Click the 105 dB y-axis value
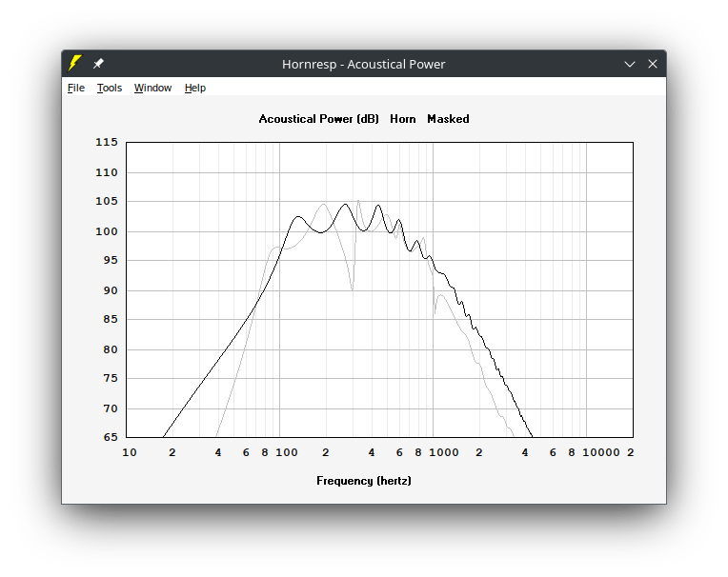 click(107, 201)
